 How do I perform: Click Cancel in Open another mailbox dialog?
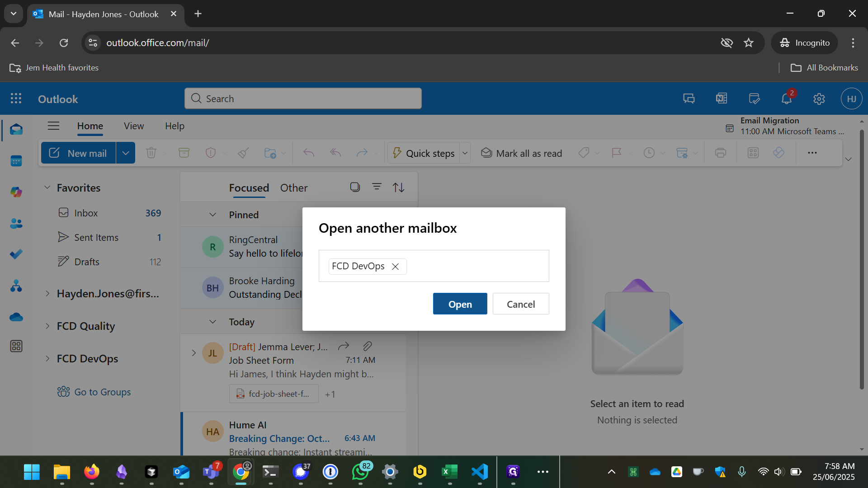click(521, 304)
